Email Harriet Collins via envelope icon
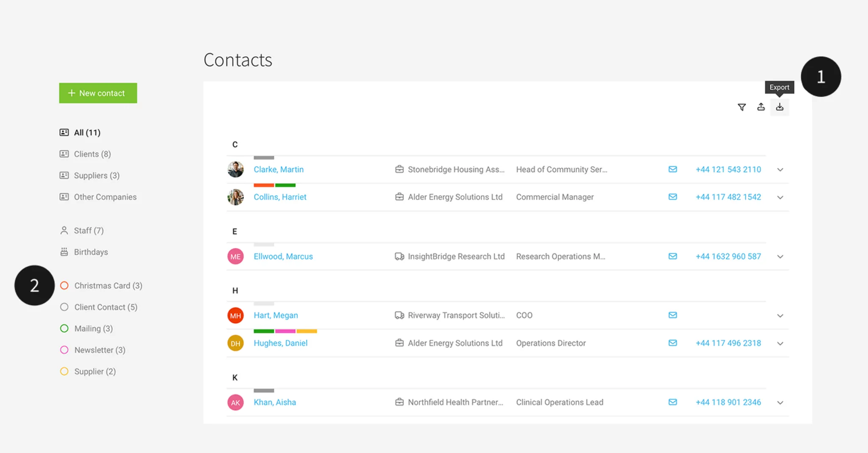The image size is (868, 453). pyautogui.click(x=673, y=197)
